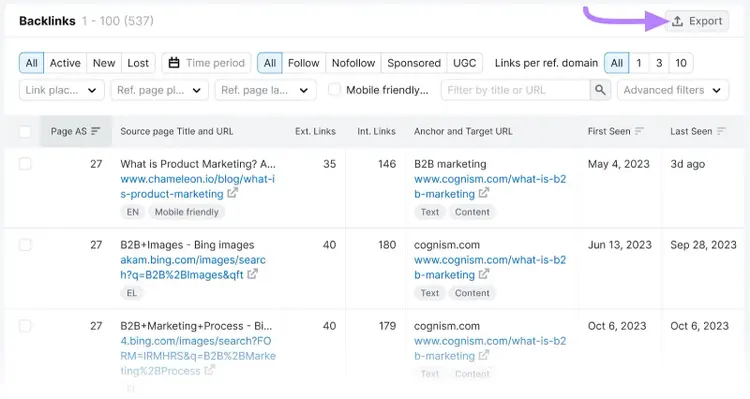
Task: Click the 3d ago last seen cell
Action: [x=687, y=164]
